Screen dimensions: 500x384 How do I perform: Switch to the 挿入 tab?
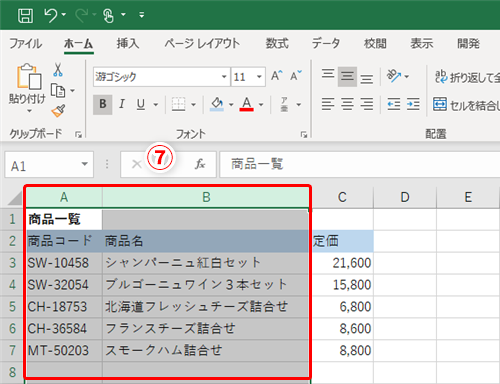tap(128, 44)
